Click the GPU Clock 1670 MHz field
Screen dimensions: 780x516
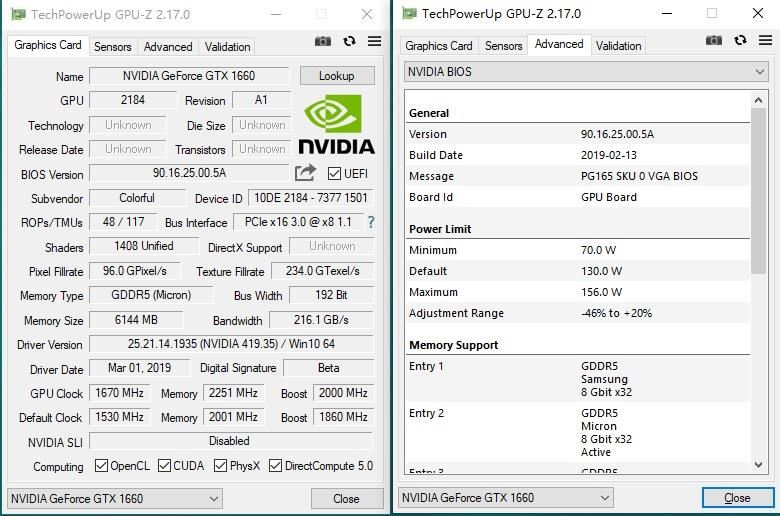[119, 393]
